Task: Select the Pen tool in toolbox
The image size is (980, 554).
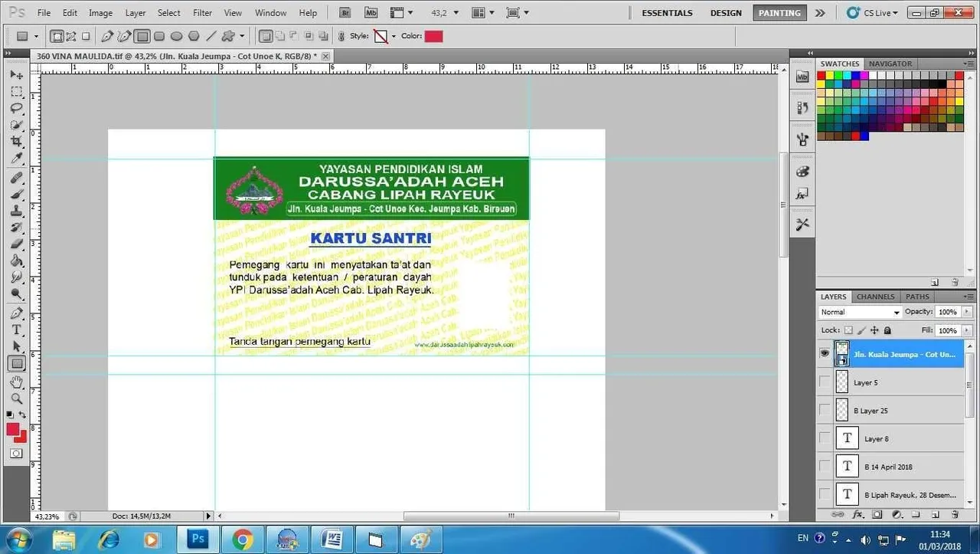Action: click(x=16, y=313)
